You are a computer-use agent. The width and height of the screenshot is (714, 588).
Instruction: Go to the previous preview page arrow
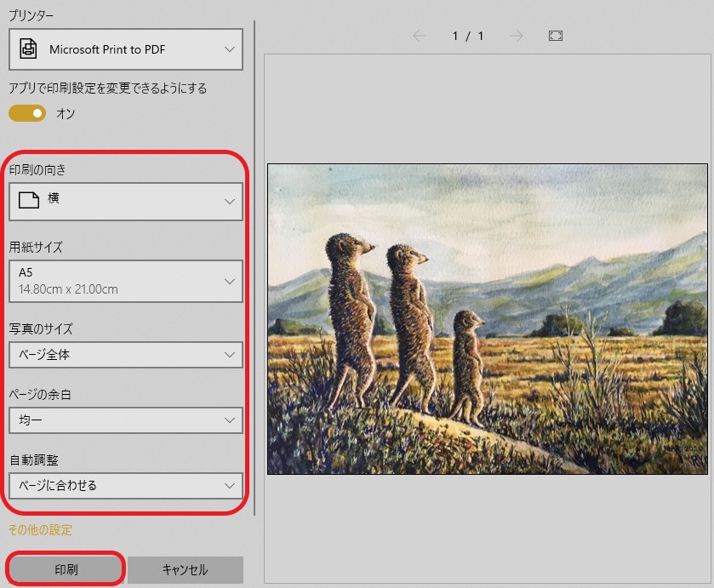pos(419,36)
